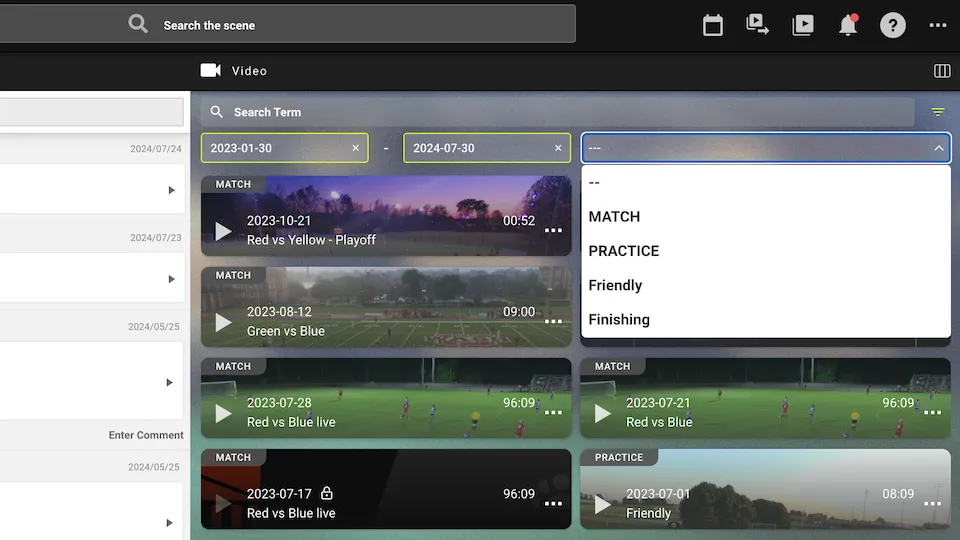This screenshot has height=540, width=960.
Task: Click the 00:52 duration text
Action: (x=519, y=220)
